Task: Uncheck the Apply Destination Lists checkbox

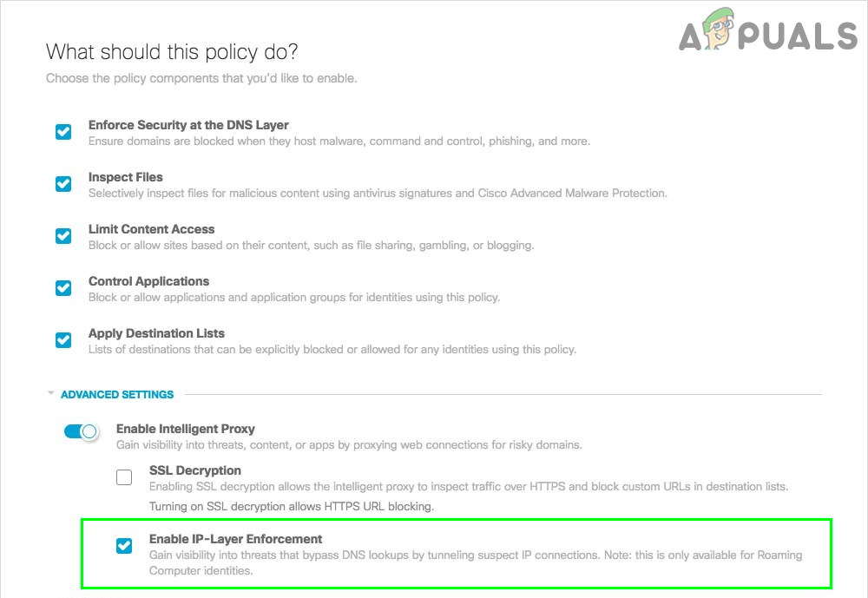Action: (63, 340)
